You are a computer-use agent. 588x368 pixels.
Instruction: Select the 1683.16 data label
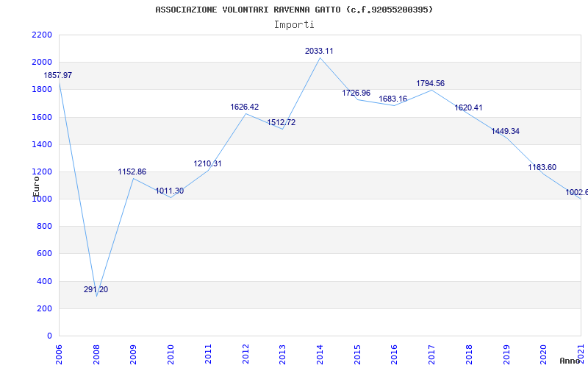tap(393, 99)
